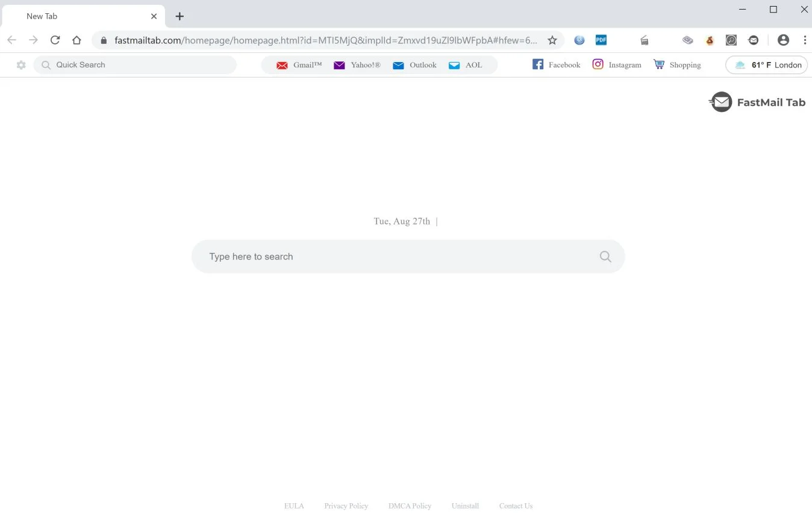The height and width of the screenshot is (520, 812).
Task: Open the Privacy Policy footer link
Action: click(346, 506)
